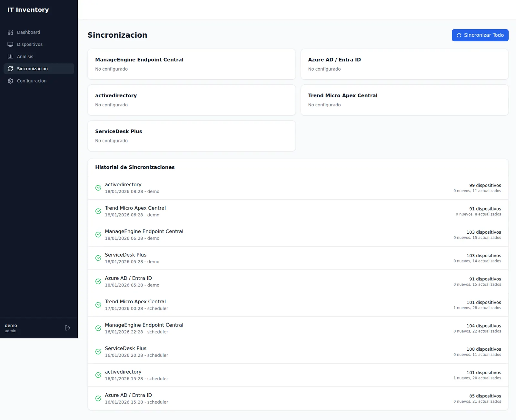Image resolution: width=516 pixels, height=420 pixels.
Task: Click check icon for activedirectory 16/01/2026 15:28
Action: click(98, 375)
